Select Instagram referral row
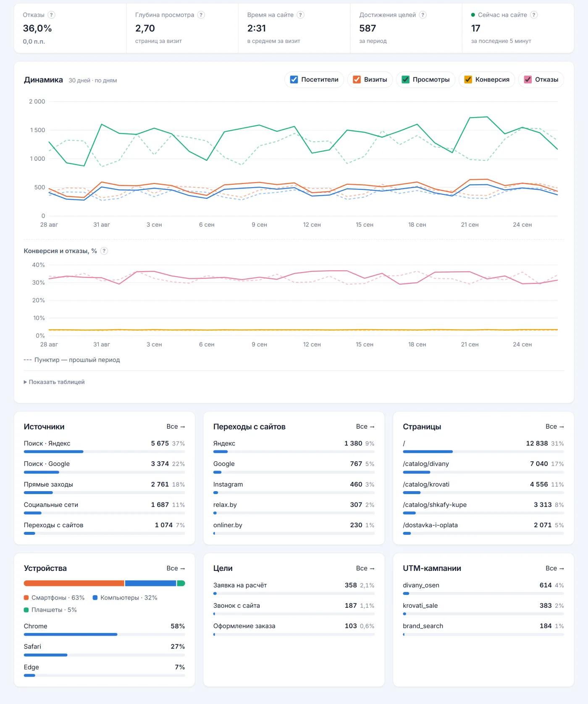Screen dimensions: 588x704 [x=294, y=487]
